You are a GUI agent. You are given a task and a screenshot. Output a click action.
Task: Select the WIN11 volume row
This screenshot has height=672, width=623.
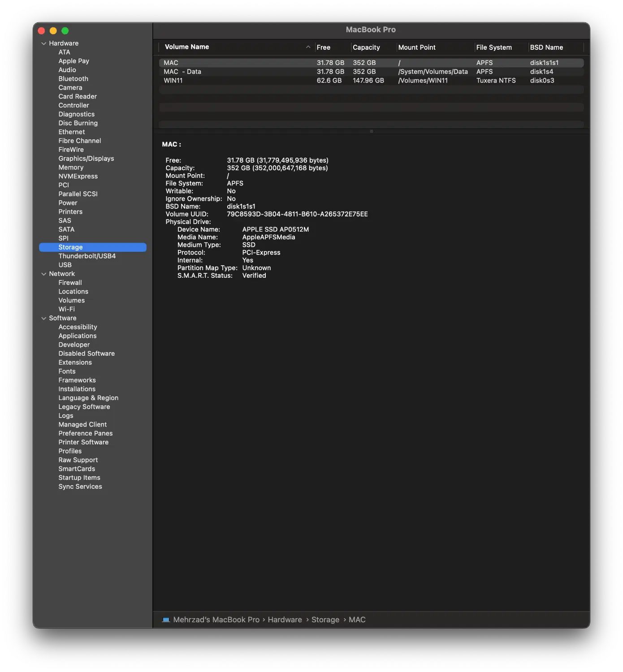pyautogui.click(x=371, y=81)
